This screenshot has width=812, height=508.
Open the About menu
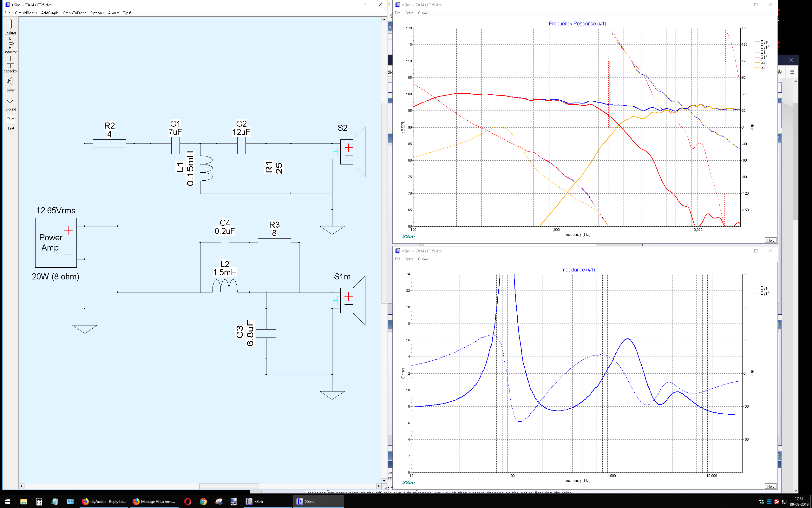[x=114, y=13]
